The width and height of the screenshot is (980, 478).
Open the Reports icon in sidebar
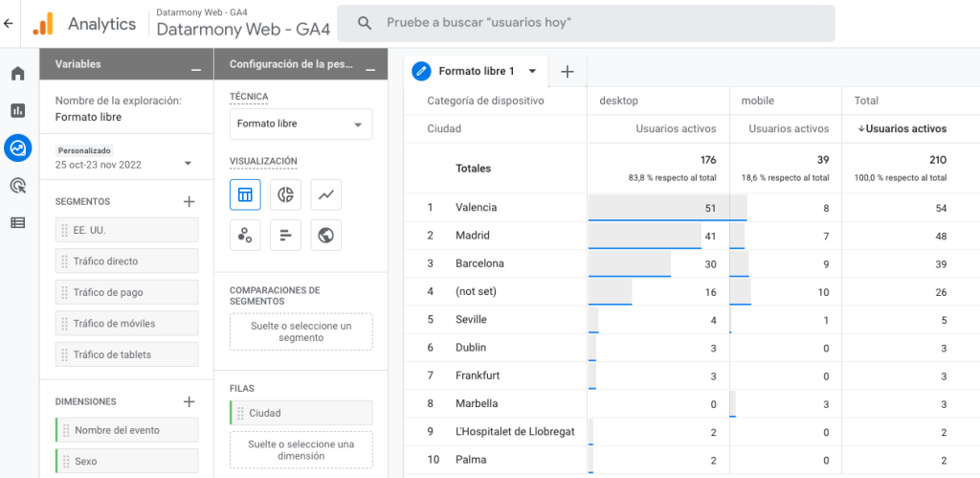pos(17,110)
